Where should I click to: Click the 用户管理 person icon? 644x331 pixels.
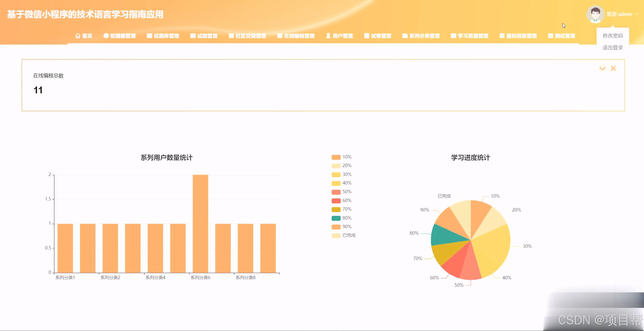pos(328,36)
